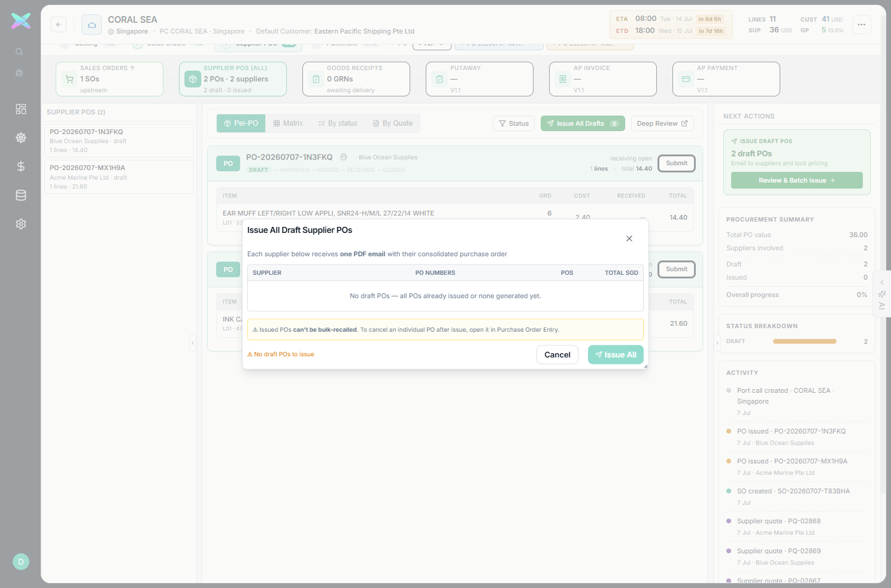Image resolution: width=891 pixels, height=588 pixels.
Task: Switch to the By Quote view
Action: tap(393, 123)
